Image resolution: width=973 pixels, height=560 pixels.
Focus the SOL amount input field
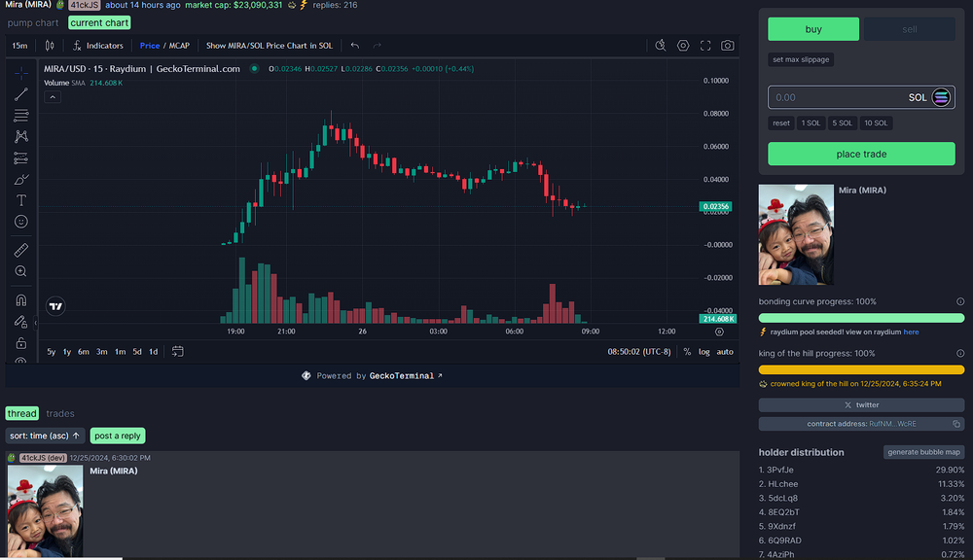(x=861, y=97)
